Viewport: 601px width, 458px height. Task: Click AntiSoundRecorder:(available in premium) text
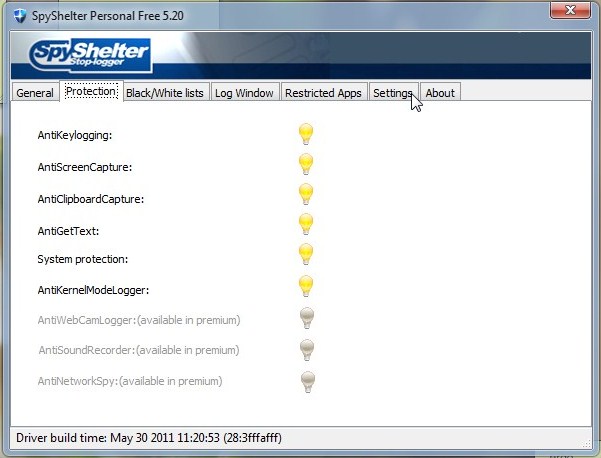(x=139, y=350)
